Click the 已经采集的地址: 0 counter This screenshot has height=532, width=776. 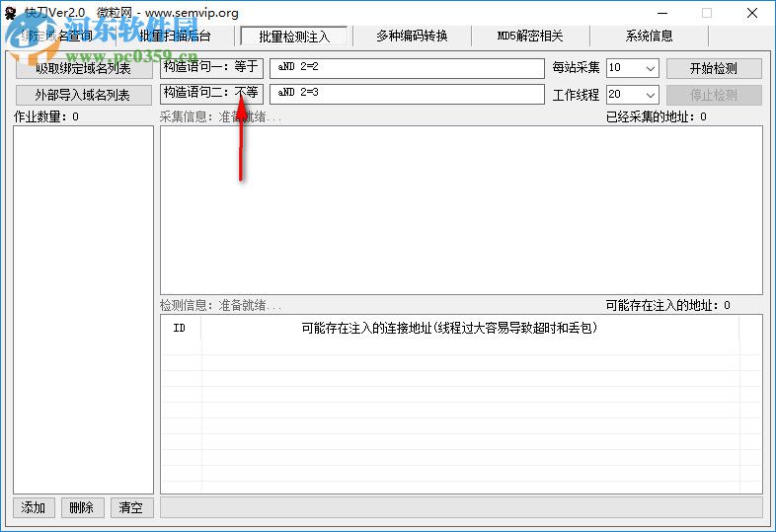click(x=657, y=116)
